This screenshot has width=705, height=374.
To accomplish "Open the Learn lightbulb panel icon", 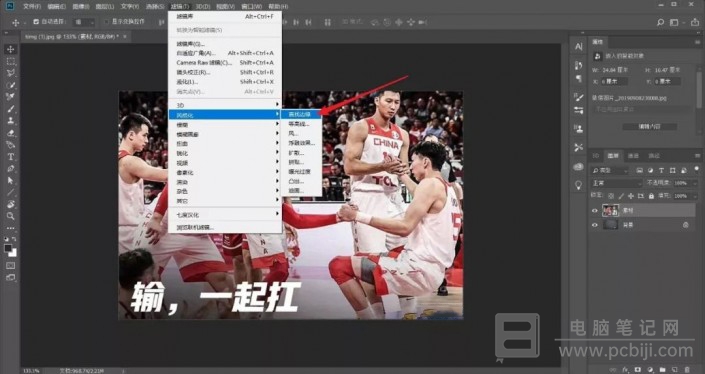I will click(579, 185).
